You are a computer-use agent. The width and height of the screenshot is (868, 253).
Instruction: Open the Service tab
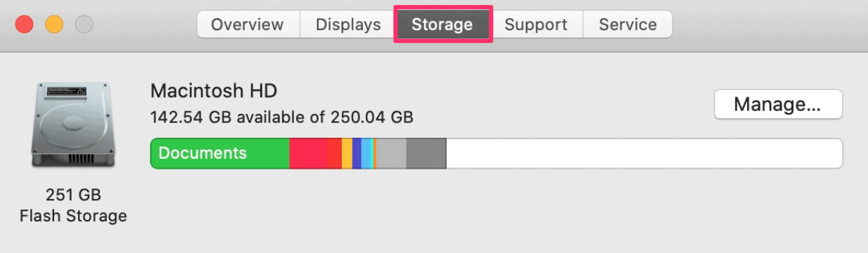(x=627, y=25)
